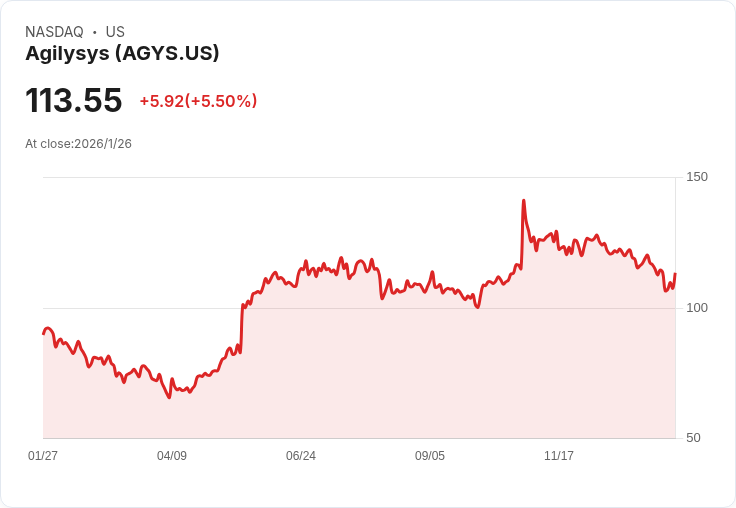Click the 150 y-axis label
Viewport: 736px width, 508px height.
pyautogui.click(x=696, y=177)
